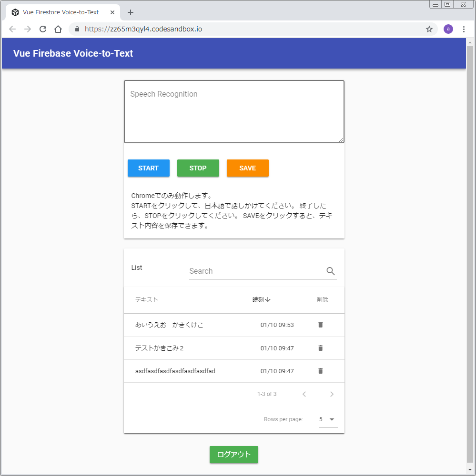Sort by the 時刻 column header
Screen dimensions: 476x476
262,299
